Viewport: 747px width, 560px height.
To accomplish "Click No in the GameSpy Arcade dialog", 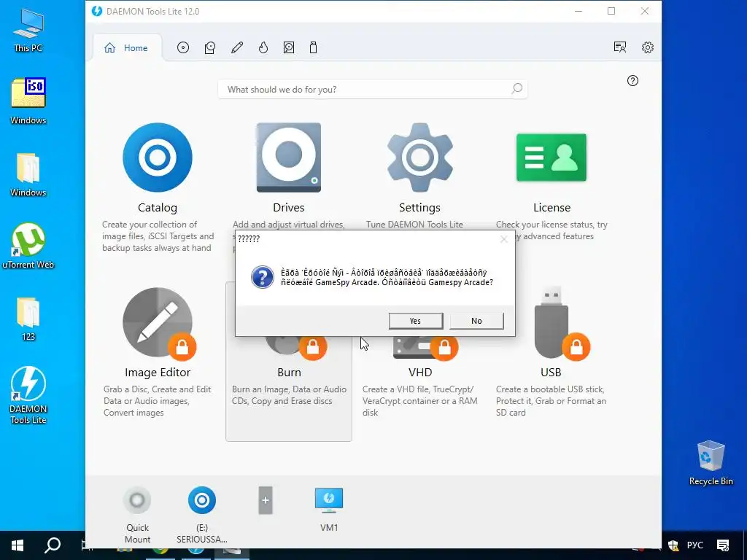I will [x=476, y=321].
